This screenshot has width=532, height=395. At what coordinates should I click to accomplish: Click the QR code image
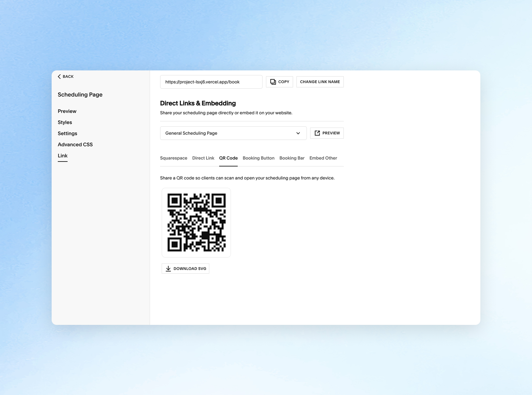point(196,223)
